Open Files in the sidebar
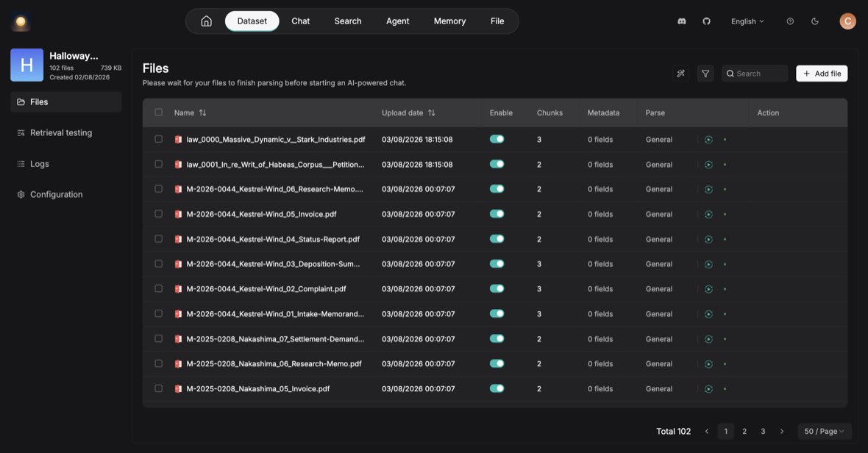The width and height of the screenshot is (868, 453). pos(66,101)
